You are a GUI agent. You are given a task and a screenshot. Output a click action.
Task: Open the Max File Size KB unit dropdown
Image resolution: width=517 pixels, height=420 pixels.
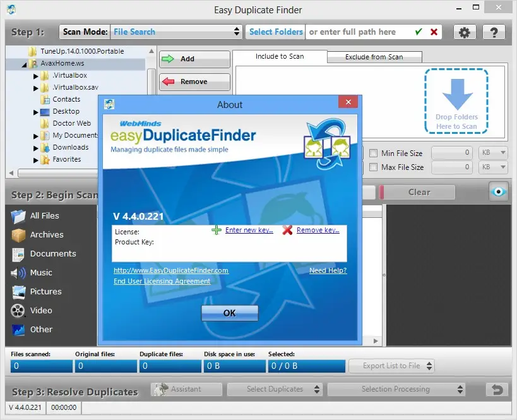[x=493, y=167]
